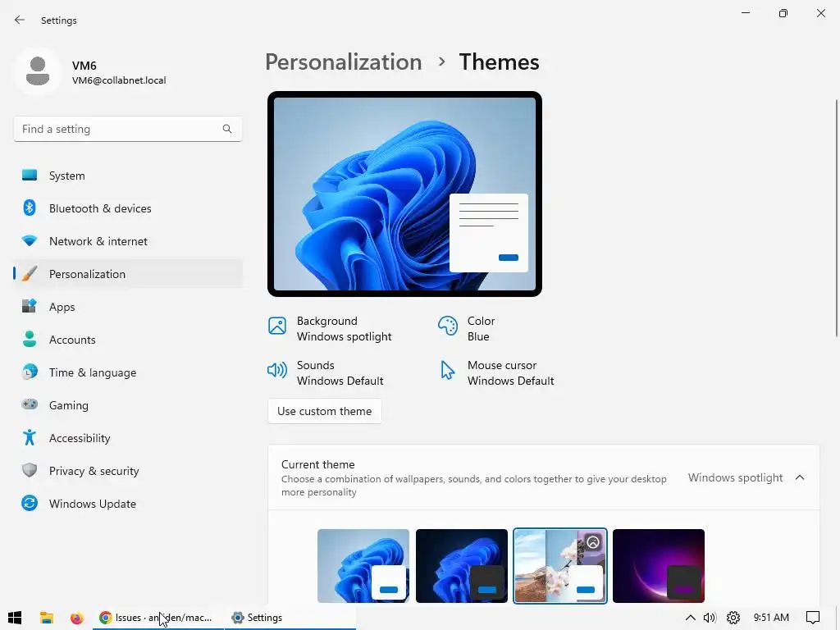Open Bluetooth & devices settings
The width and height of the screenshot is (840, 630).
127,208
